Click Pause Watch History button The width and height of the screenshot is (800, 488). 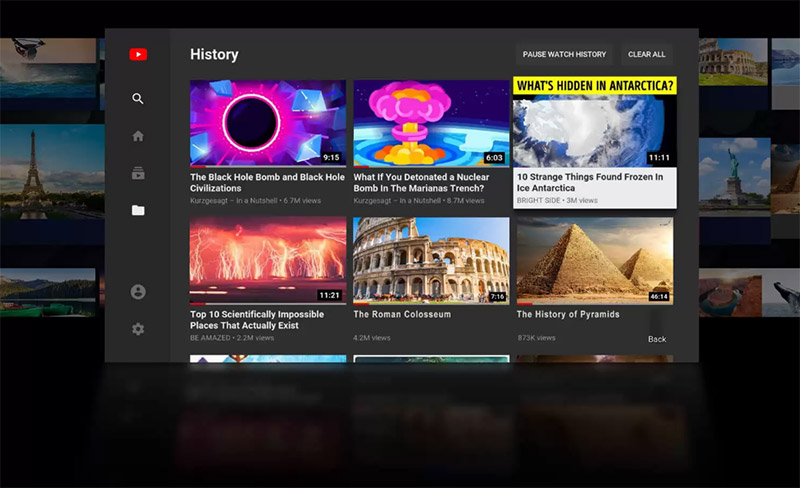pyautogui.click(x=564, y=54)
